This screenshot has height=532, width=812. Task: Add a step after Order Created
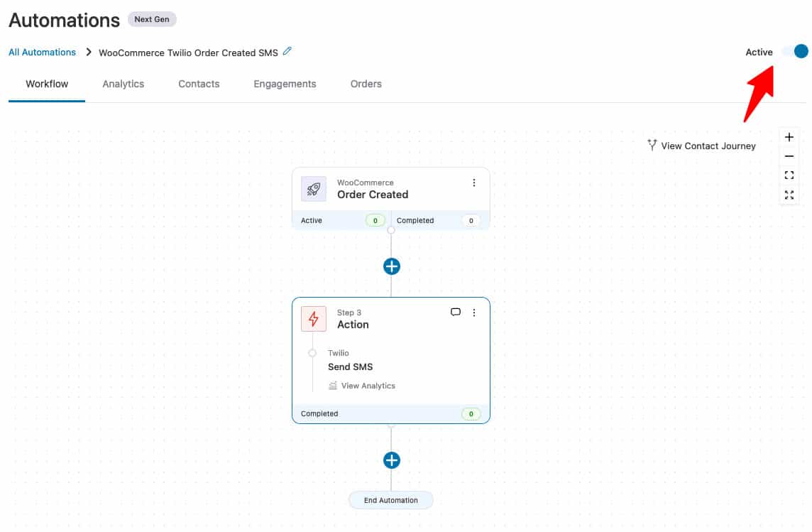pos(392,266)
